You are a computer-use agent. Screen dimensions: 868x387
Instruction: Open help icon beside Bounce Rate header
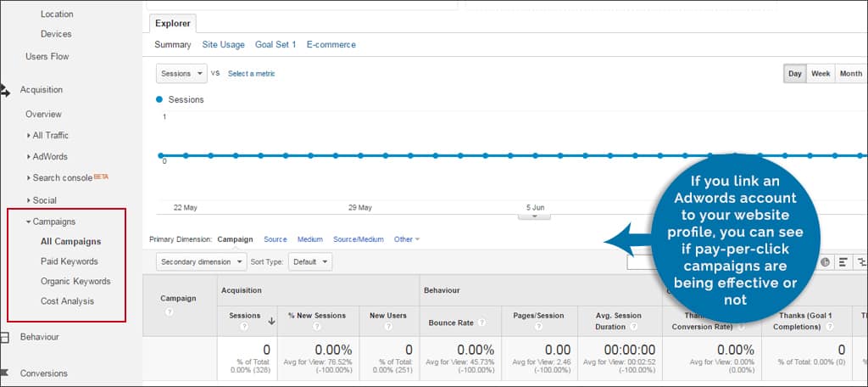click(x=482, y=322)
